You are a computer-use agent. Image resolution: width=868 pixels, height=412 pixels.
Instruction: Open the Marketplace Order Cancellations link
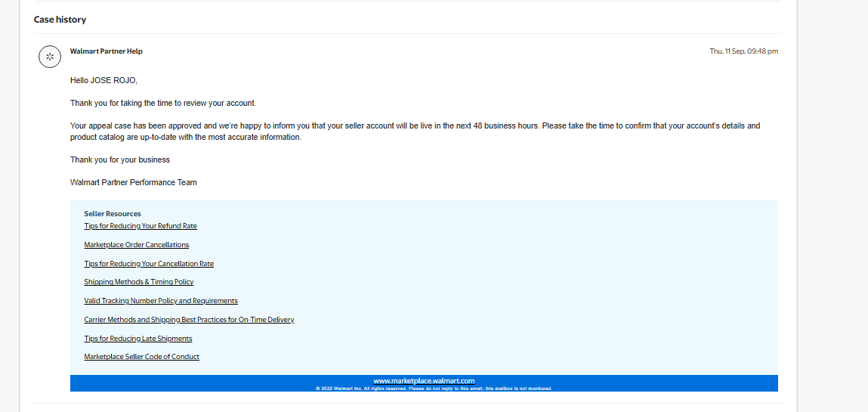[x=137, y=245]
